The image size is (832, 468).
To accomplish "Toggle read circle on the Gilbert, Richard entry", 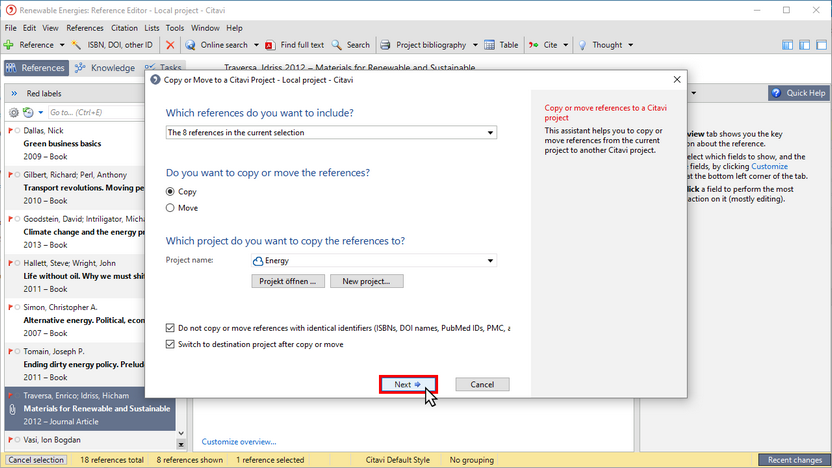I will [18, 175].
